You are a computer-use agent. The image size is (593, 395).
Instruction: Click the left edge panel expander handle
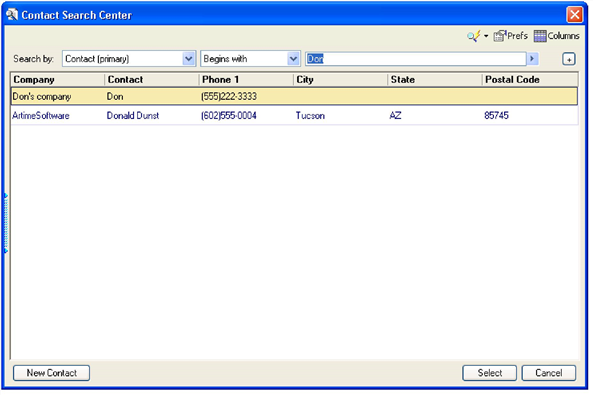coord(6,223)
